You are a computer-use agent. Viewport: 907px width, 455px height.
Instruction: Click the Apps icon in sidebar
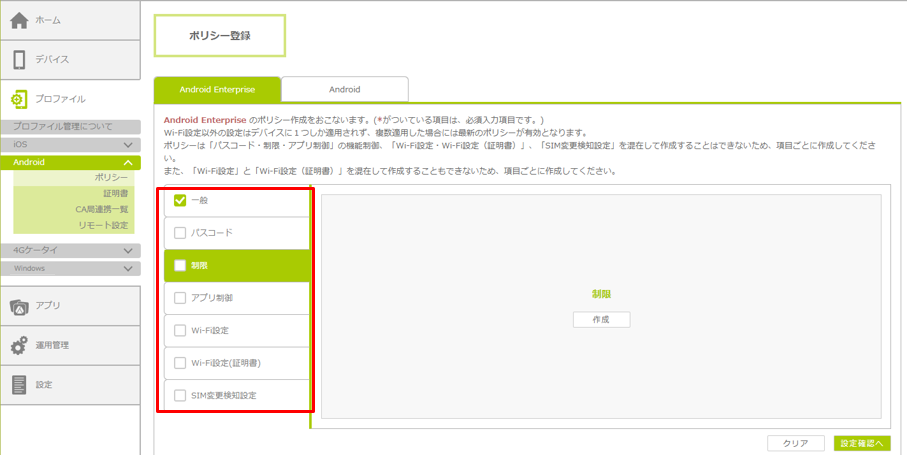click(19, 306)
